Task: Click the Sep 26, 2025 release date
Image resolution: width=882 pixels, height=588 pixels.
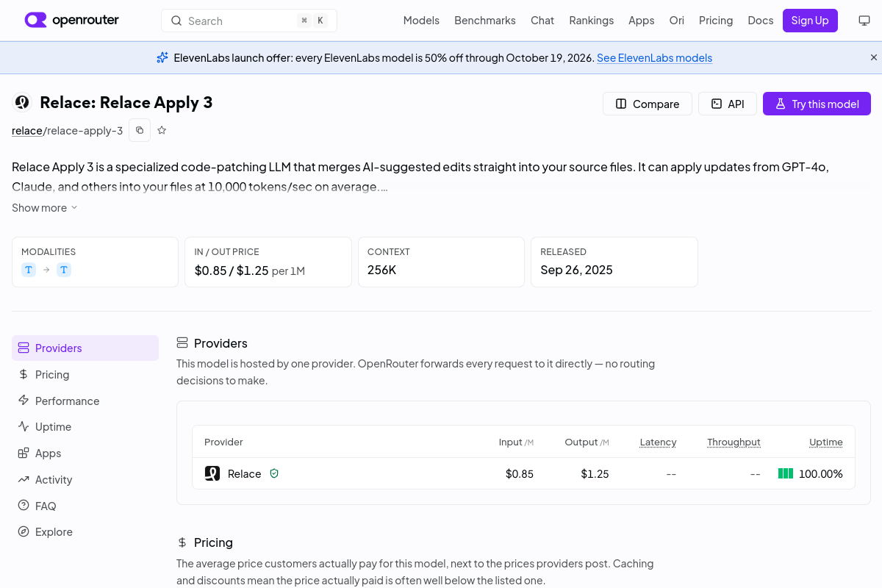Action: coord(576,270)
